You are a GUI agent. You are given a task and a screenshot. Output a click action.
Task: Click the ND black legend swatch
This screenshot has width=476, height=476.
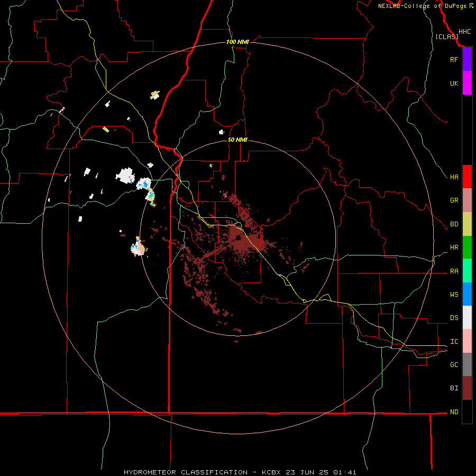click(467, 411)
